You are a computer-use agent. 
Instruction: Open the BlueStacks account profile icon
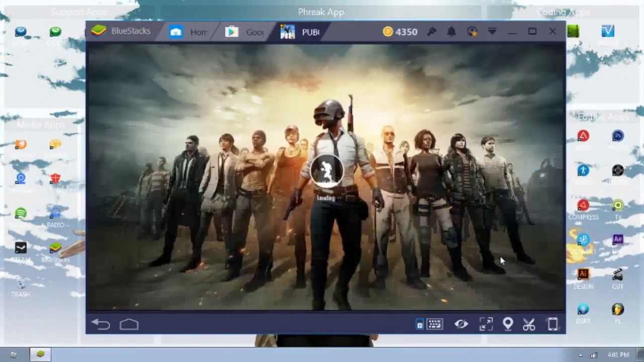(x=472, y=32)
